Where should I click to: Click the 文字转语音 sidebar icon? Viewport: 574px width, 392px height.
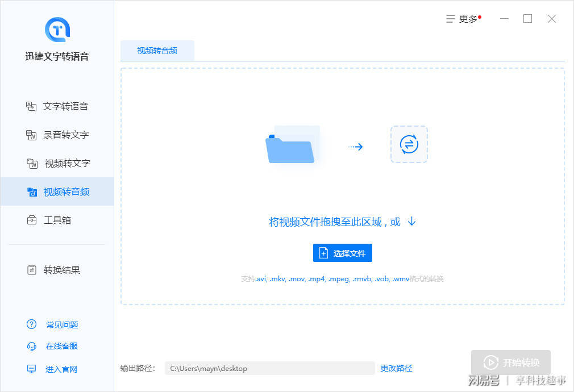(31, 106)
